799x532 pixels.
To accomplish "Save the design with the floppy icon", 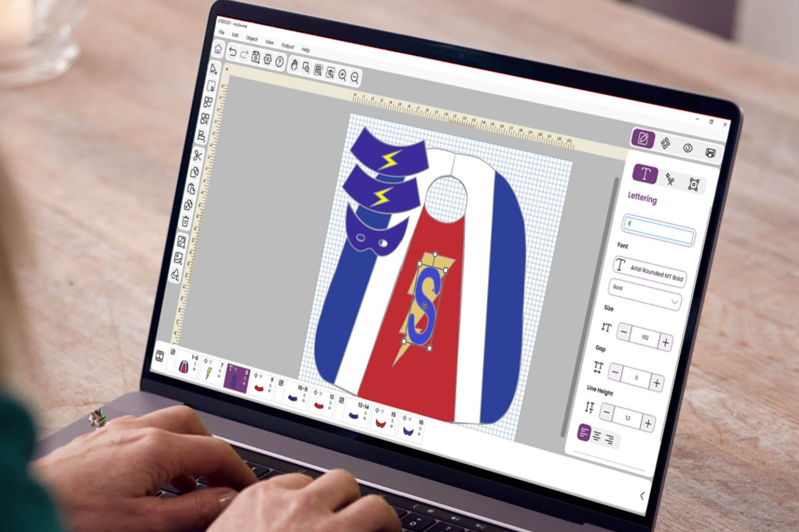I will 256,57.
